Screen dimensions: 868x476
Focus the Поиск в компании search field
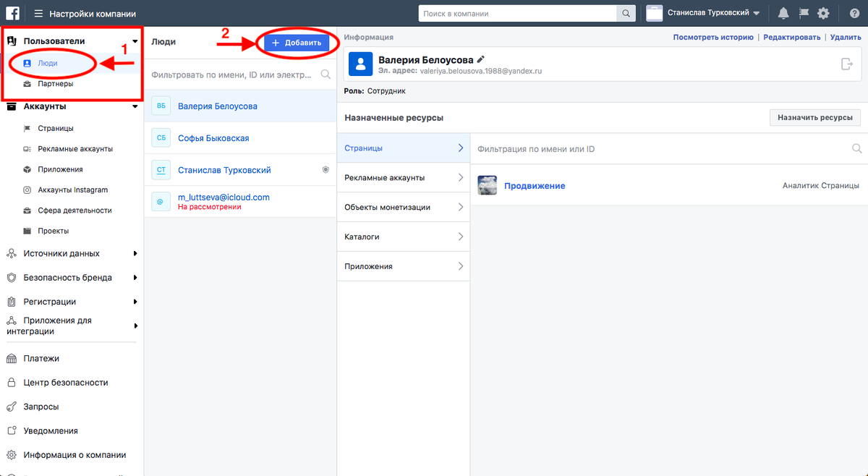tap(517, 14)
